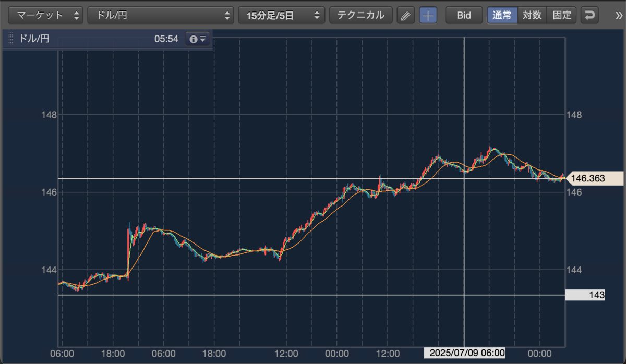This screenshot has height=364, width=626.
Task: Open the ドル/円 currency pair dropdown
Action: [x=160, y=15]
